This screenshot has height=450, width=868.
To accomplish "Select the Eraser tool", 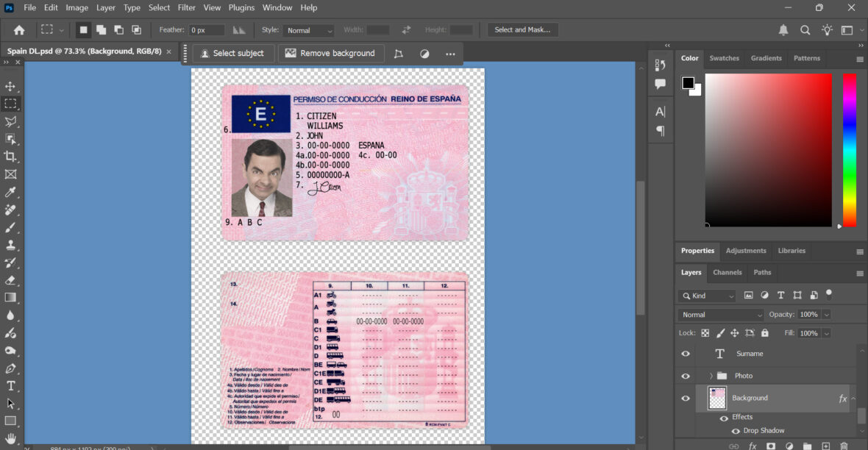I will (x=10, y=280).
